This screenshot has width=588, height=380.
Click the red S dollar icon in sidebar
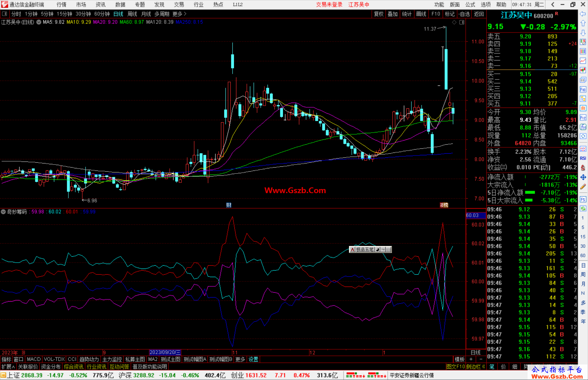pos(583,168)
